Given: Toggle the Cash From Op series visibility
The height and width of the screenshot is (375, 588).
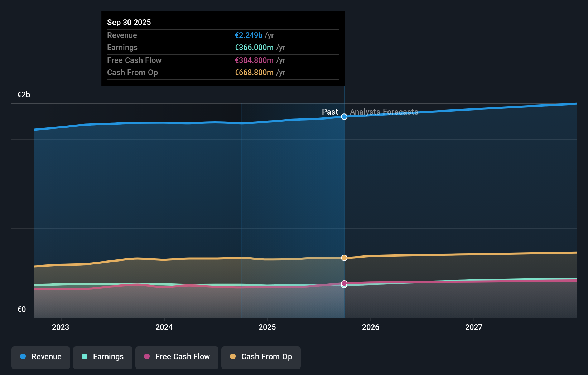Looking at the screenshot, I should tap(261, 357).
